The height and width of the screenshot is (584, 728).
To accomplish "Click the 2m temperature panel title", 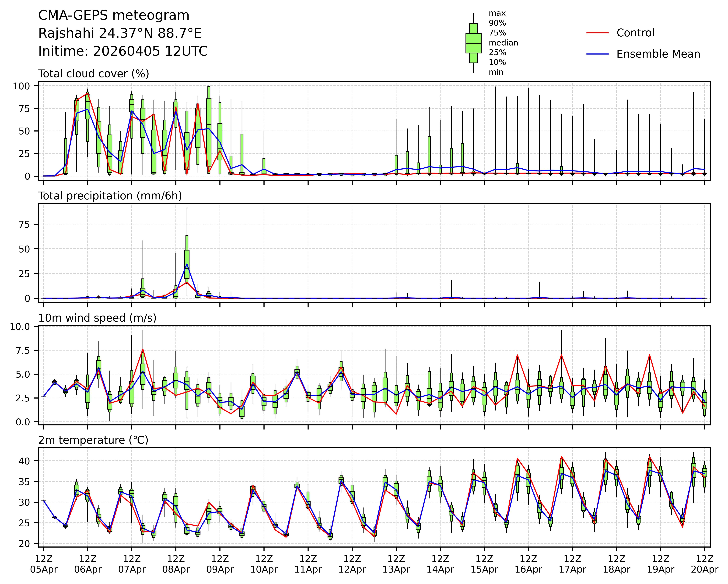I will pyautogui.click(x=93, y=440).
